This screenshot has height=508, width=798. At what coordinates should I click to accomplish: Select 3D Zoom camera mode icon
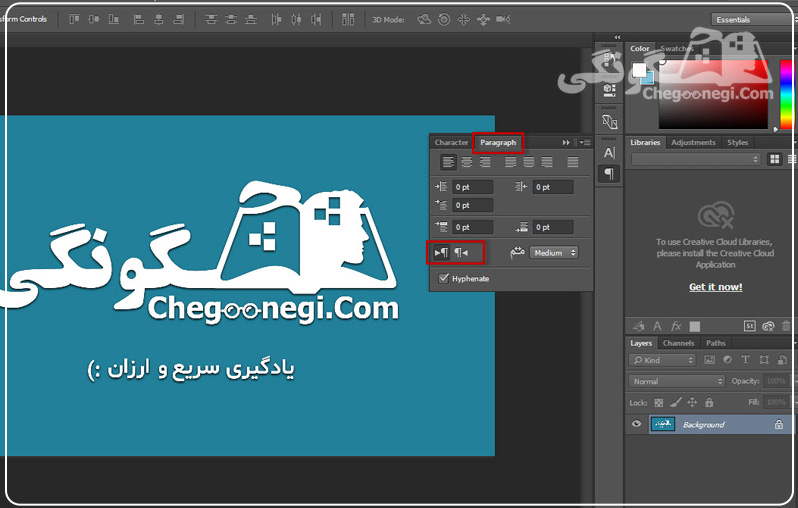click(503, 19)
